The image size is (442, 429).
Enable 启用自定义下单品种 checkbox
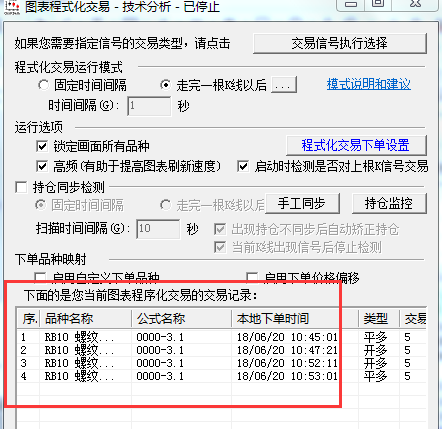tap(40, 277)
